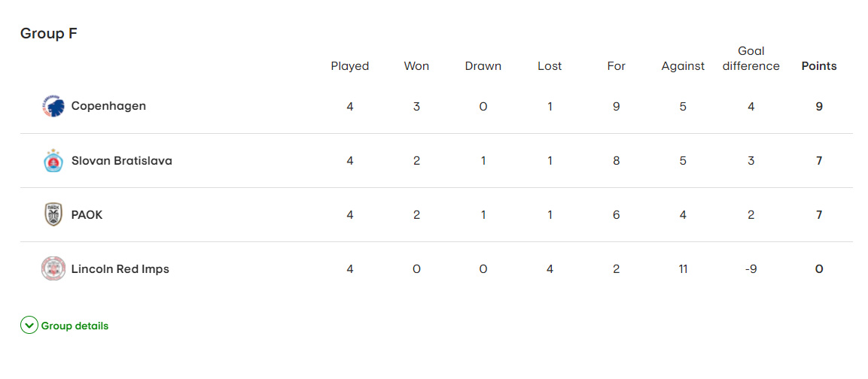This screenshot has width=868, height=379.
Task: Click the Slovan Bratislava club crest
Action: [x=53, y=161]
